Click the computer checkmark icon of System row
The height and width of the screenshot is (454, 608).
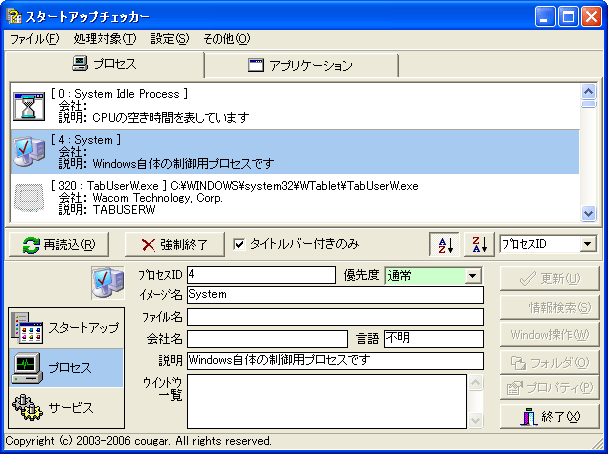pyautogui.click(x=29, y=152)
